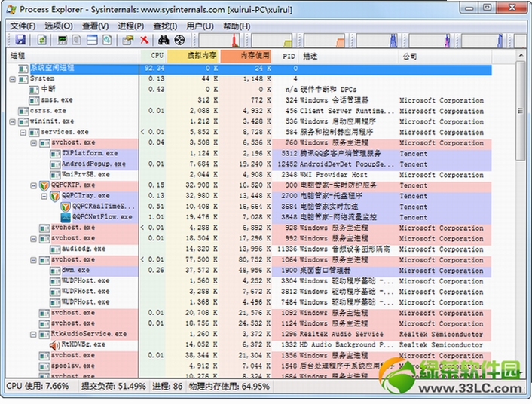Click the audiodg.exe process icon
Image resolution: width=532 pixels, height=404 pixels.
pos(55,249)
